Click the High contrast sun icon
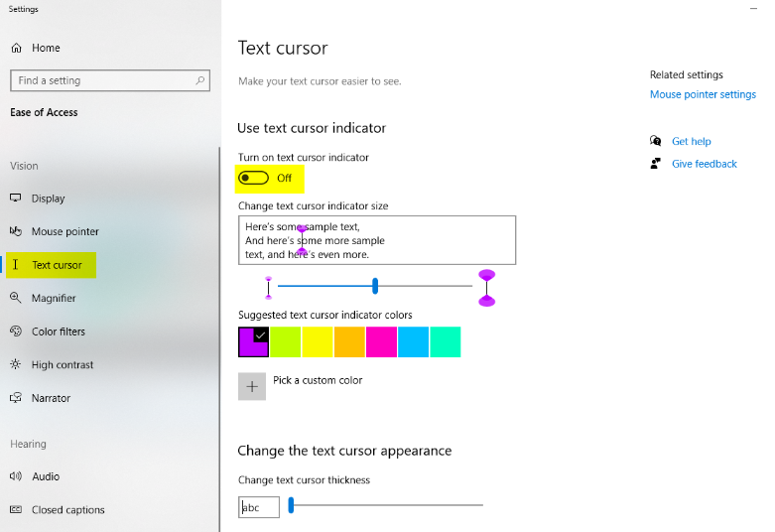The height and width of the screenshot is (532, 775). tap(16, 364)
